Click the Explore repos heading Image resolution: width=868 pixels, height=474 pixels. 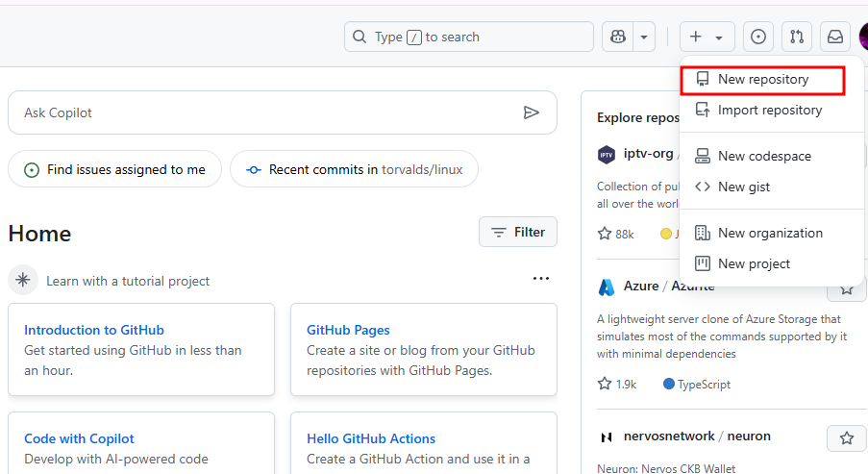pos(637,118)
